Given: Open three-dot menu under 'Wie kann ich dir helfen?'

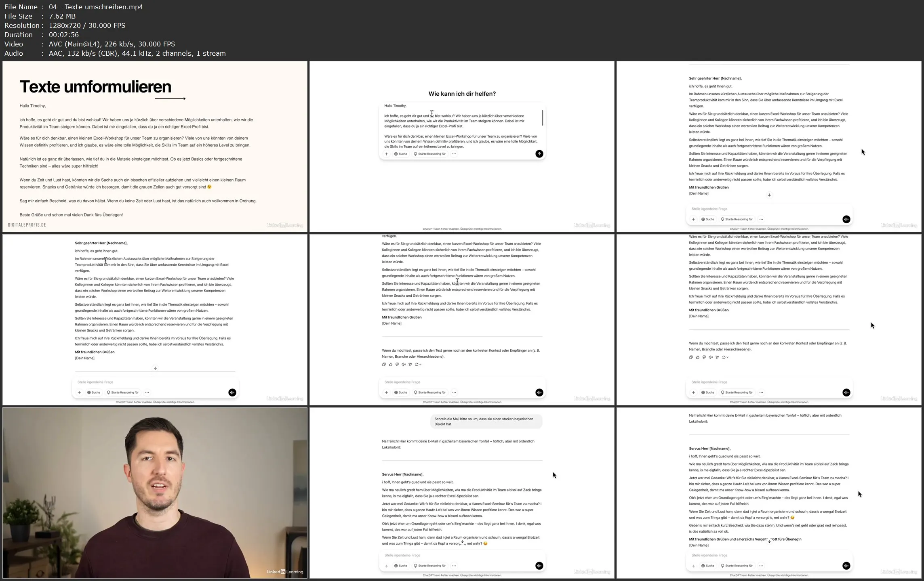Looking at the screenshot, I should (x=454, y=154).
